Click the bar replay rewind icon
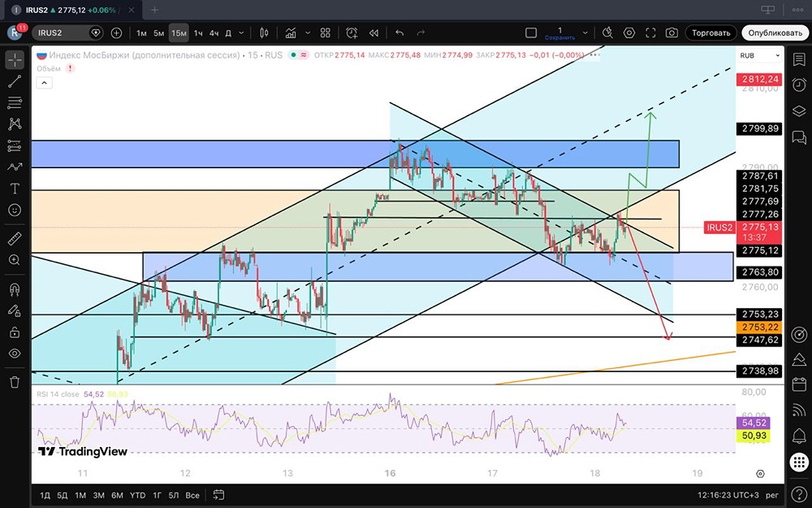 tap(374, 33)
